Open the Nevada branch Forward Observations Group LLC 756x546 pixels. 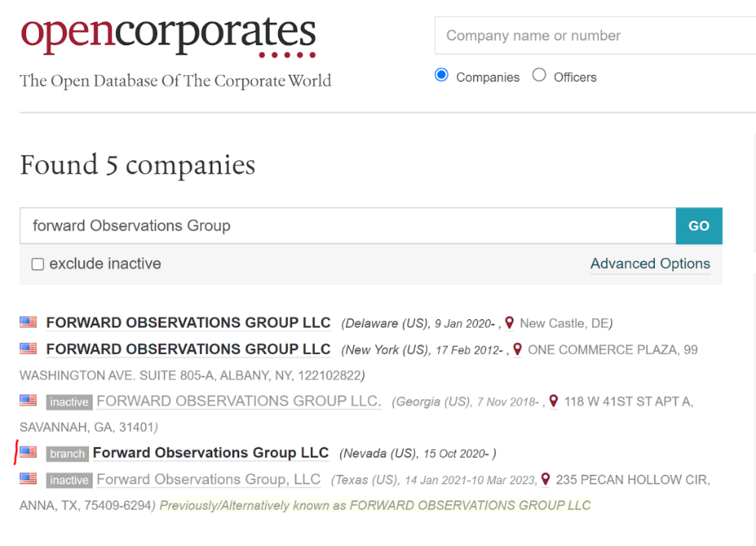[211, 453]
